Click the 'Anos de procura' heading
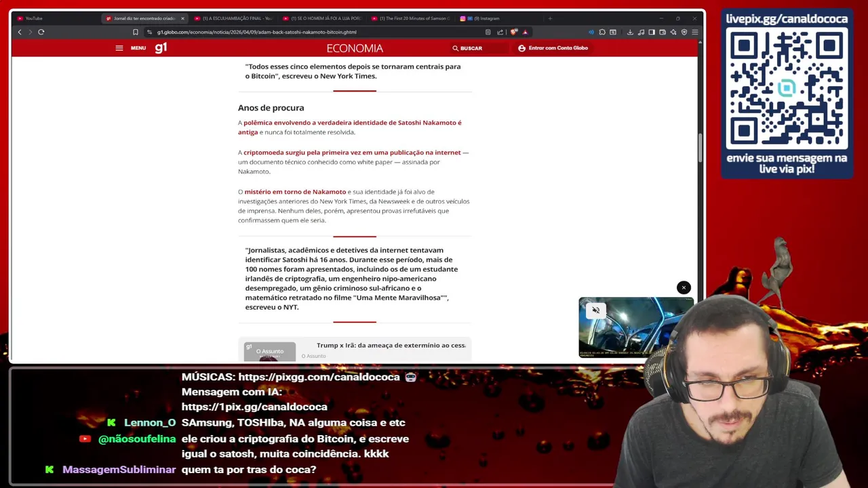This screenshot has width=868, height=488. (271, 108)
